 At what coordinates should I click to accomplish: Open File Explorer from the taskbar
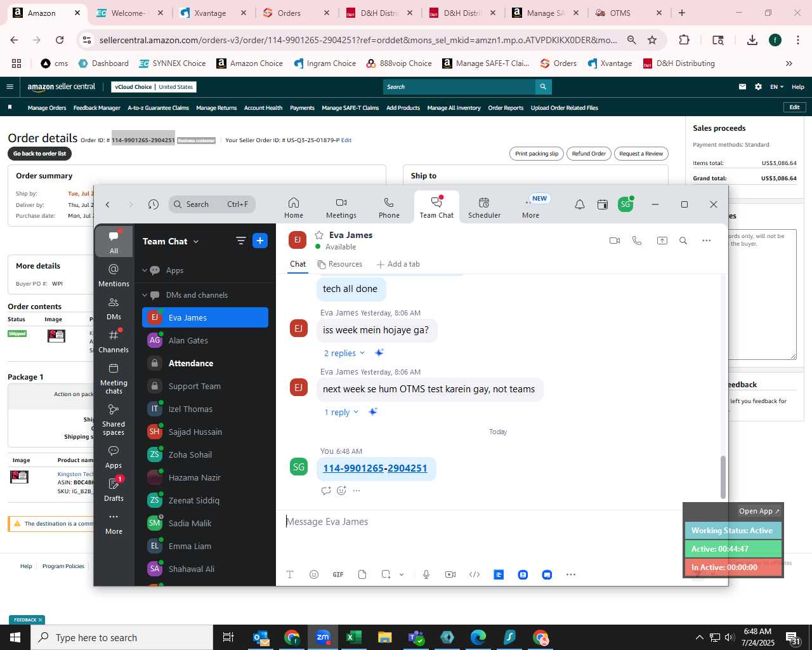pos(384,637)
